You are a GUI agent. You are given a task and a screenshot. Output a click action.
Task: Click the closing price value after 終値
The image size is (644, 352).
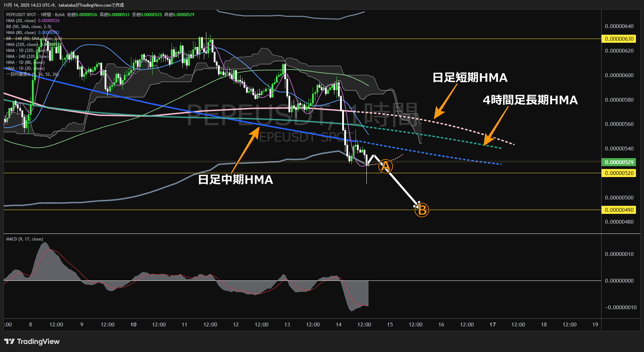click(184, 15)
